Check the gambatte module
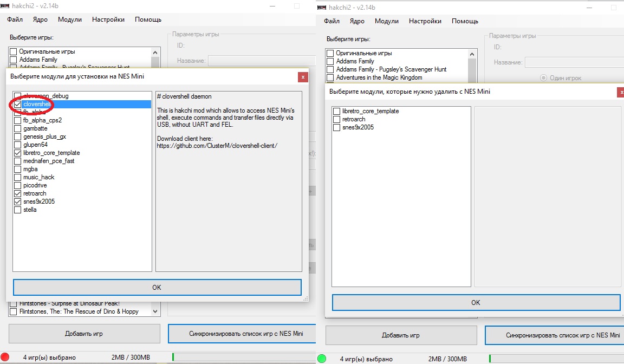Screen dimensions: 624x364 pos(17,128)
